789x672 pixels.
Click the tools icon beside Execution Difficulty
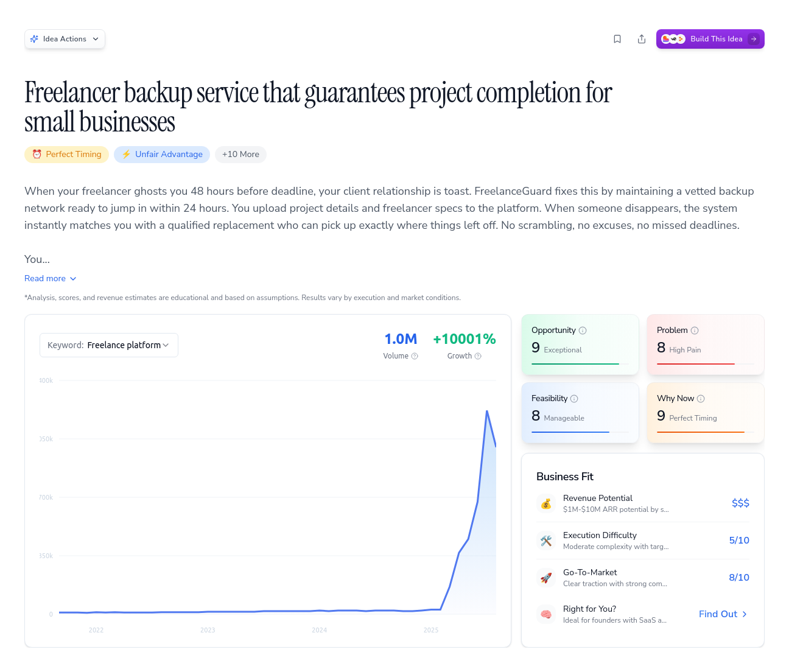(546, 541)
